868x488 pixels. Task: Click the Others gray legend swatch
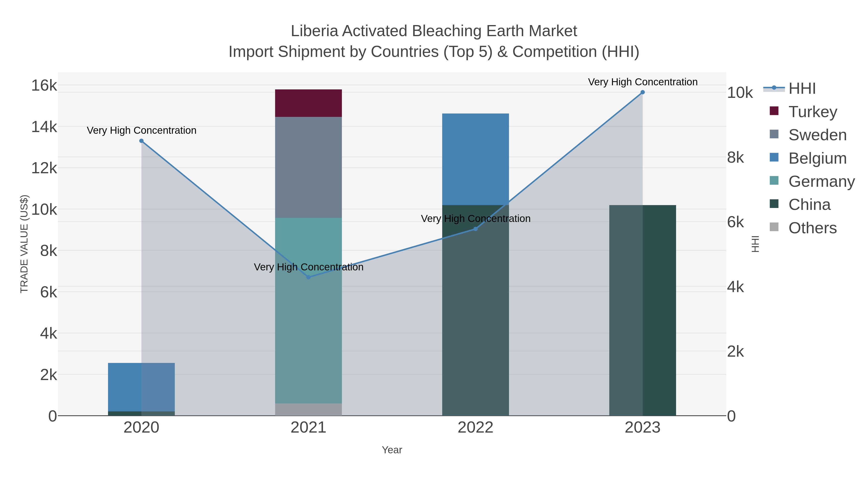tap(774, 227)
